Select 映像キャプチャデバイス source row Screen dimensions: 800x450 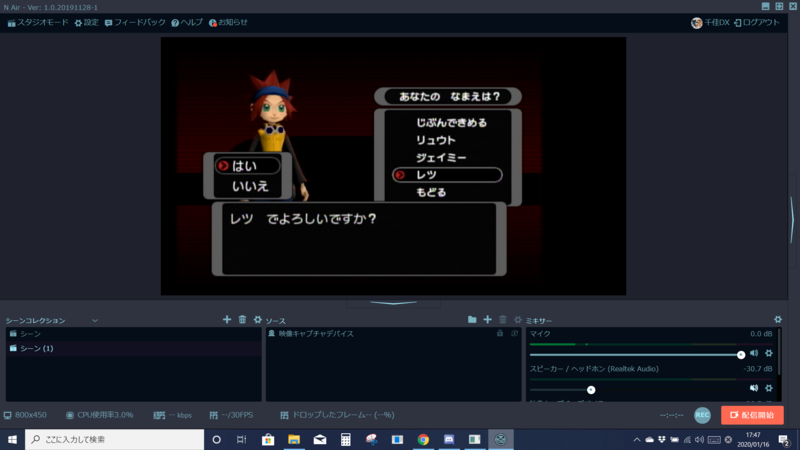pos(393,334)
